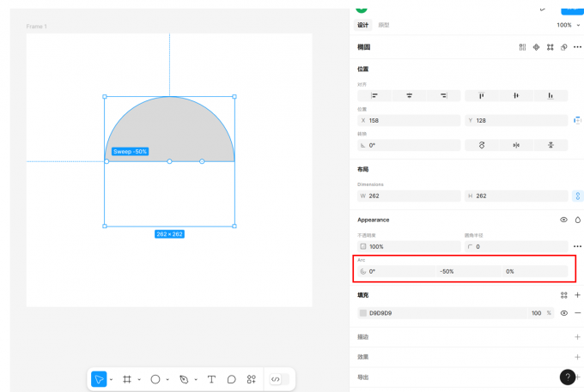Align vertical centers button

[x=516, y=95]
